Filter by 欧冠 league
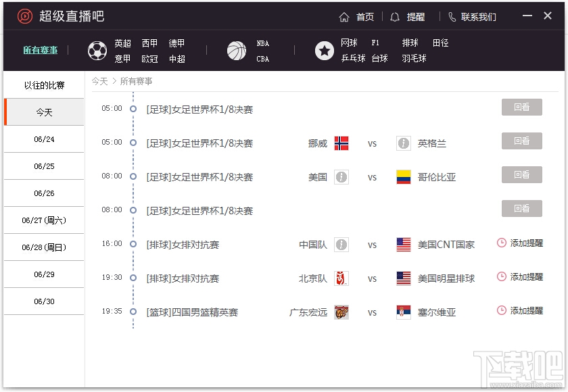Image resolution: width=568 pixels, height=392 pixels. [x=149, y=59]
